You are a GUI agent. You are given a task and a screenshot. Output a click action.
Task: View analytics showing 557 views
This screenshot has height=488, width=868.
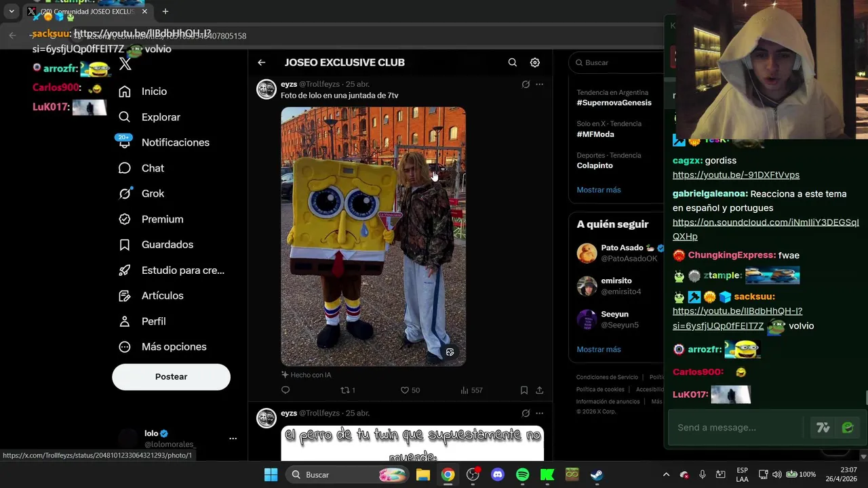coord(471,390)
